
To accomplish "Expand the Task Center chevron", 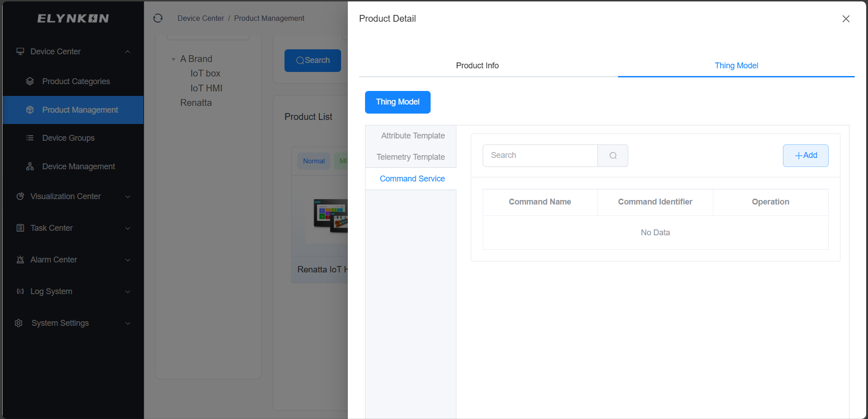I will click(x=128, y=228).
